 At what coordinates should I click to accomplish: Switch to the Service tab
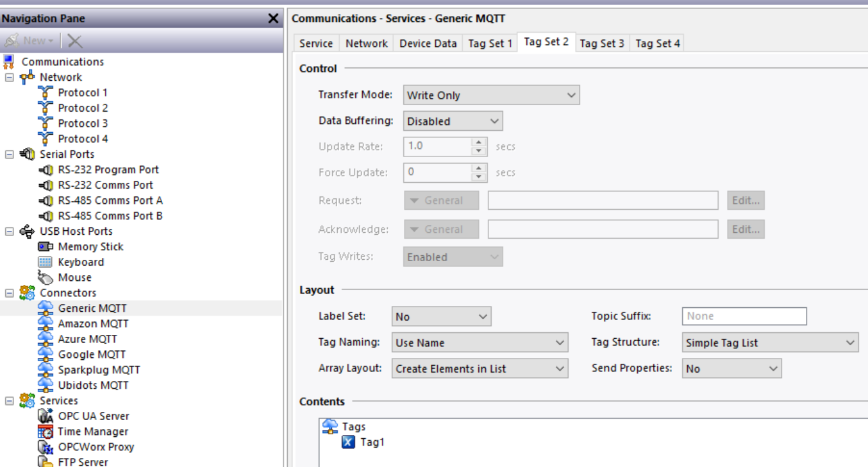click(x=316, y=43)
